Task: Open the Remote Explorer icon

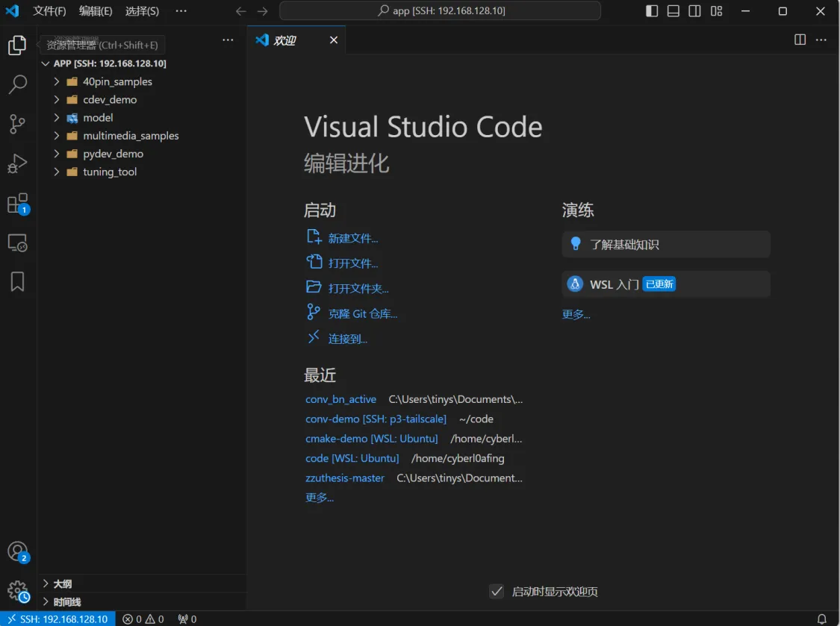Action: [x=17, y=243]
